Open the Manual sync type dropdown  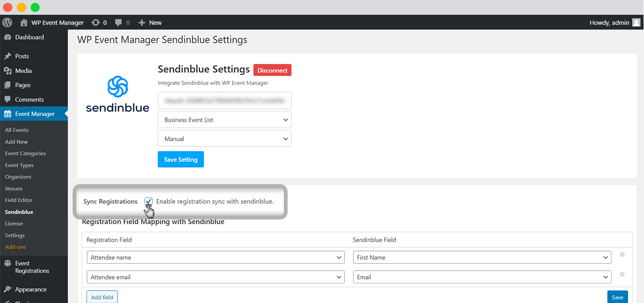[x=225, y=139]
